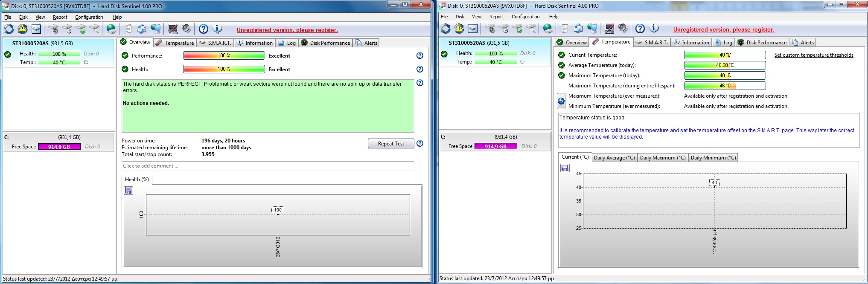Open Alerts tab in Overview window
Image resolution: width=868 pixels, height=284 pixels.
[366, 43]
